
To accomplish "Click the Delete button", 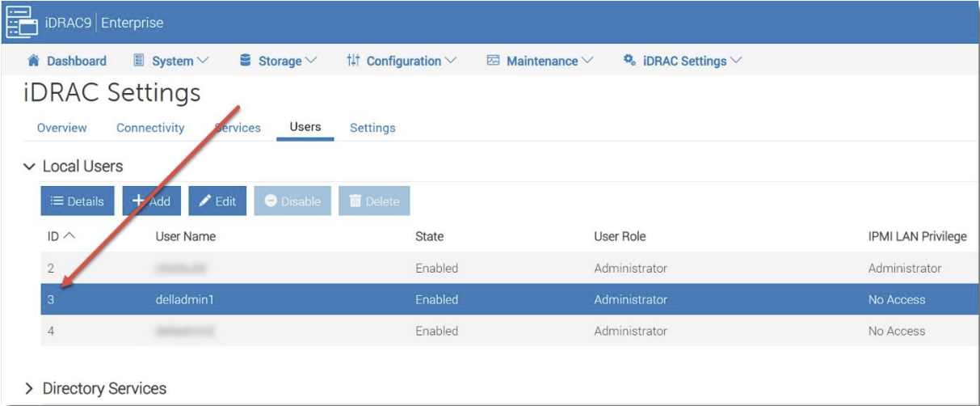I will [374, 201].
